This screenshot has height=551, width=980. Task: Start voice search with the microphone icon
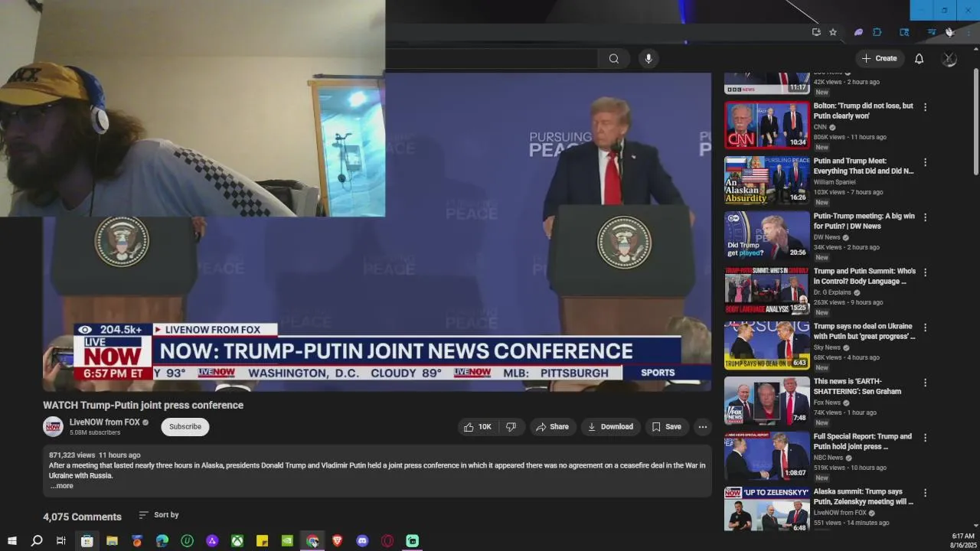tap(648, 59)
